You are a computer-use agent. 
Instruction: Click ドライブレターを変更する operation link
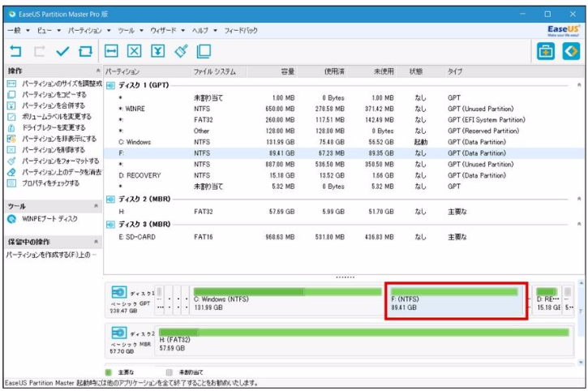coord(54,127)
